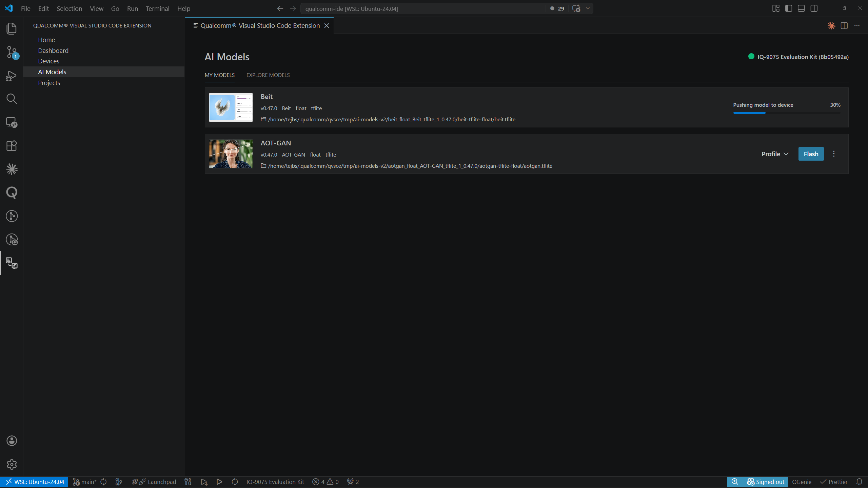Go forward with the title bar arrow
This screenshot has width=868, height=488.
click(293, 8)
